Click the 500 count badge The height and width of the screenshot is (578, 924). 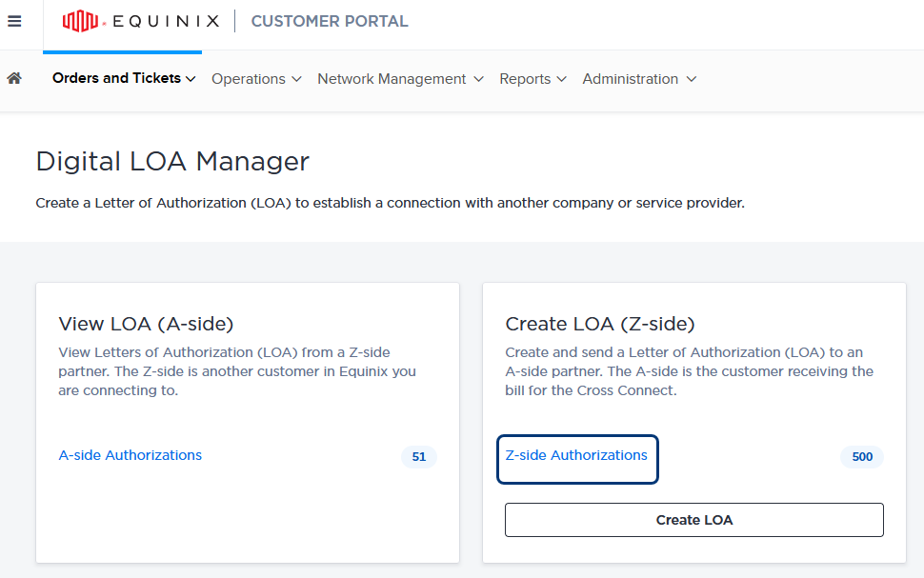click(x=862, y=457)
